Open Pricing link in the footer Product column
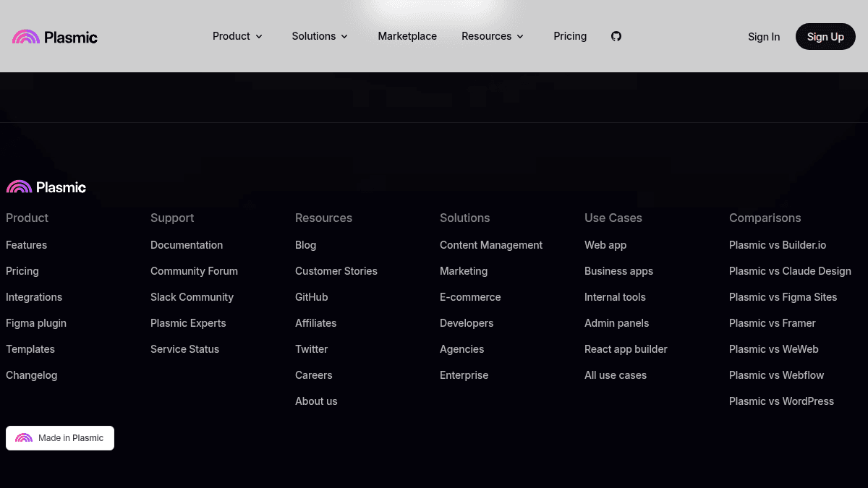This screenshot has height=488, width=868. coord(22,271)
